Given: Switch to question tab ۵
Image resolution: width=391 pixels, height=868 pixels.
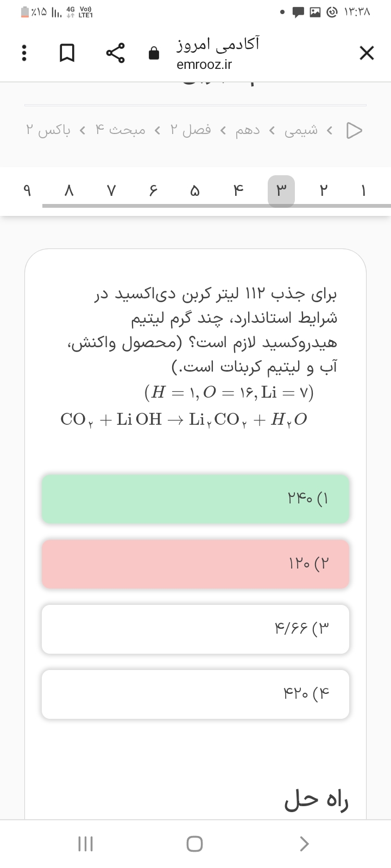Looking at the screenshot, I should [x=194, y=191].
